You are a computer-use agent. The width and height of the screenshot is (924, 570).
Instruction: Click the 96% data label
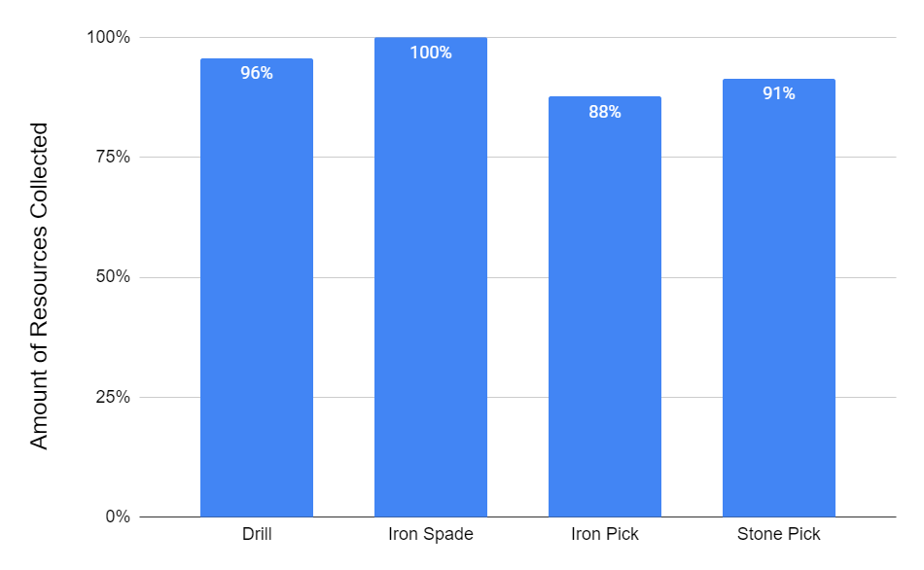pyautogui.click(x=257, y=73)
